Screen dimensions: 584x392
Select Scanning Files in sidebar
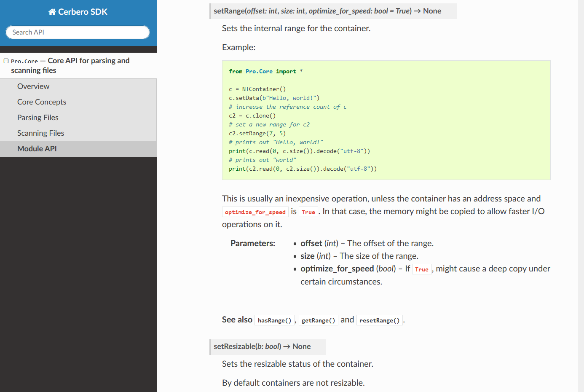pyautogui.click(x=40, y=133)
